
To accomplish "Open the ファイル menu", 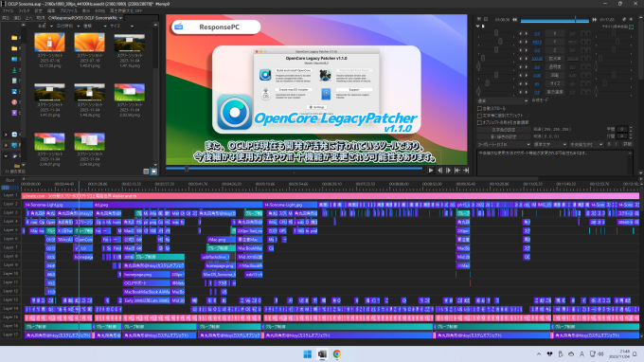I will (8, 10).
